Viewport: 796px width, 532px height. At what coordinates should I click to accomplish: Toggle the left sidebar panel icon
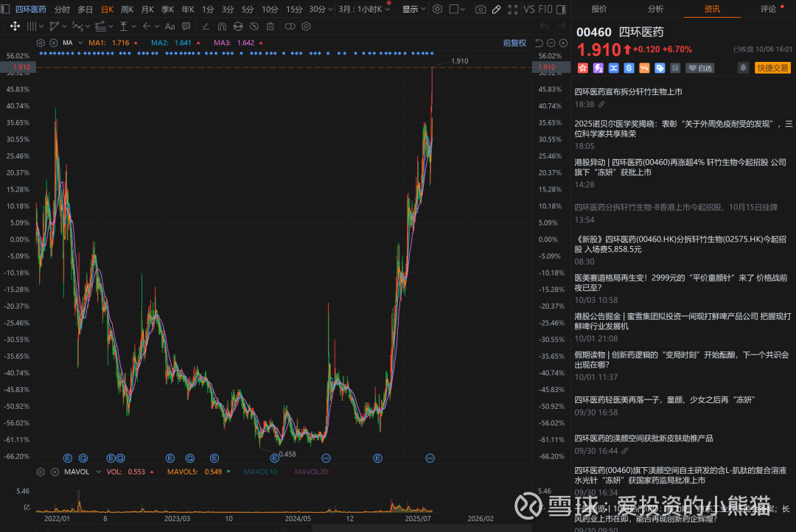tap(5, 9)
